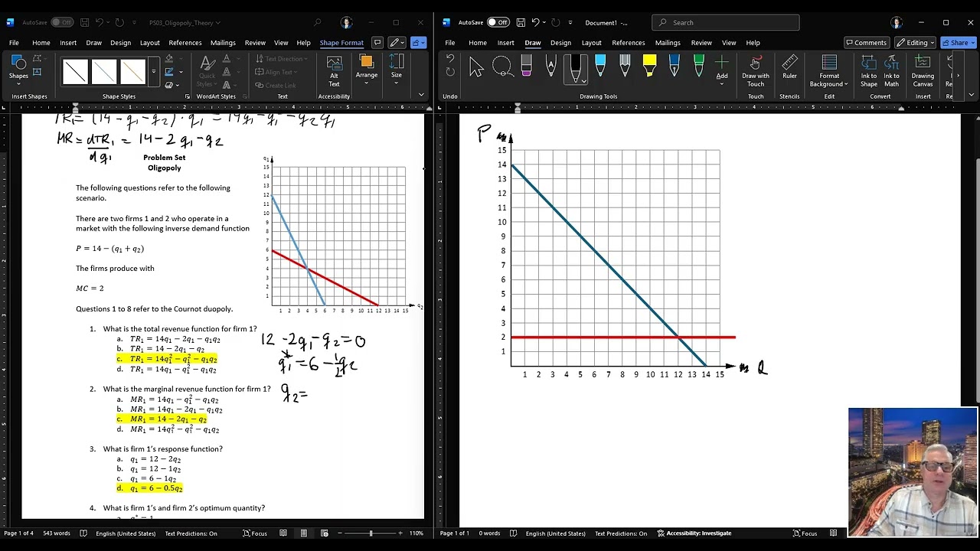980x551 pixels.
Task: Click the zoom in plus button in PS03
Action: pyautogui.click(x=400, y=533)
